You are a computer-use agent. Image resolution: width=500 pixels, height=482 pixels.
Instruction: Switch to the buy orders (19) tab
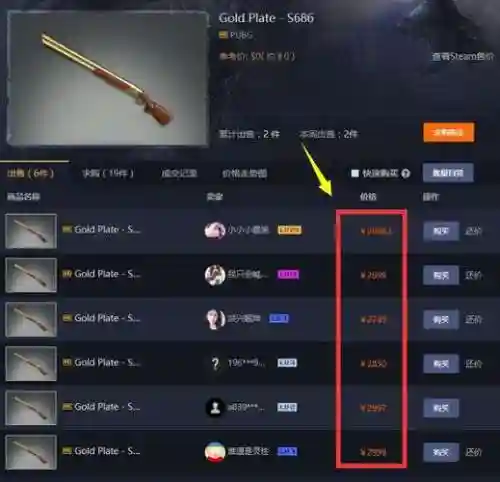tap(108, 173)
